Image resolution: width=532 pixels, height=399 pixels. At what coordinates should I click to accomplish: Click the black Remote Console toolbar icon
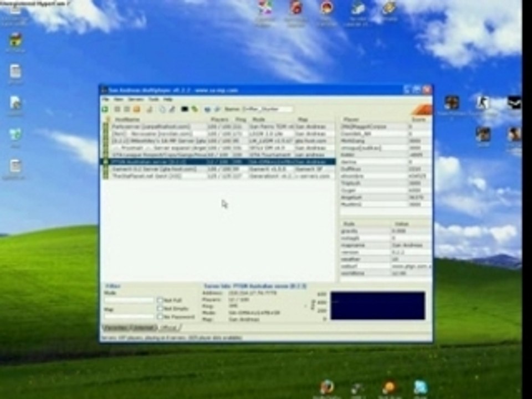(x=184, y=109)
